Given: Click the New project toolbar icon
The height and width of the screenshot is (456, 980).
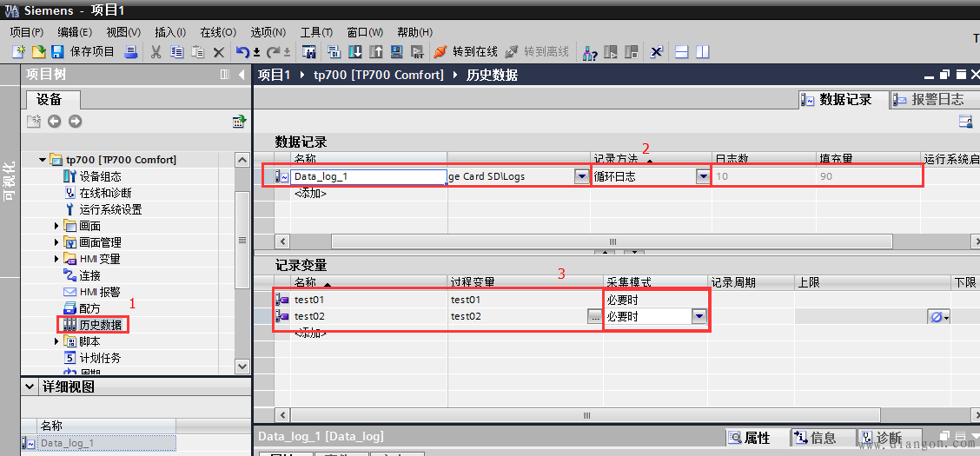Looking at the screenshot, I should point(19,52).
